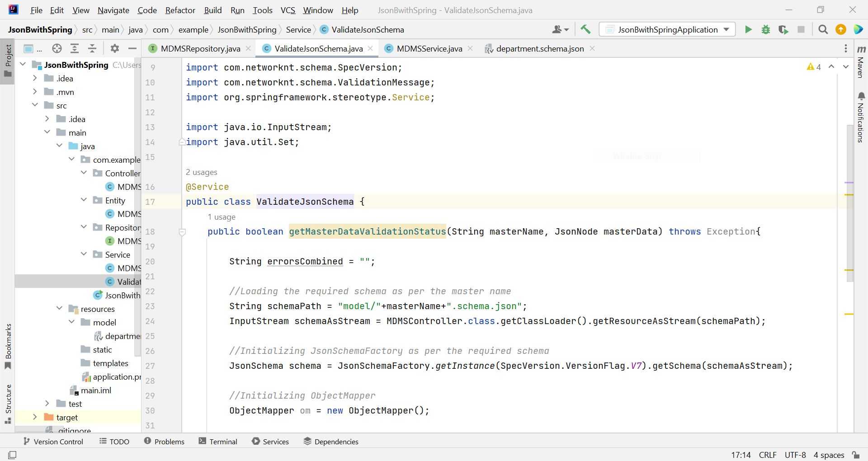Close the department.schema.json tab
The image size is (868, 461).
click(592, 49)
